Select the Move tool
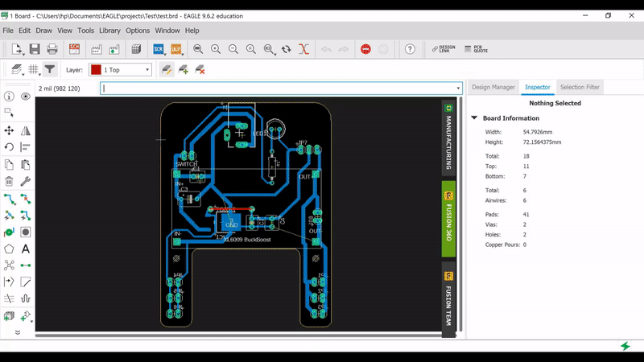 [x=9, y=130]
